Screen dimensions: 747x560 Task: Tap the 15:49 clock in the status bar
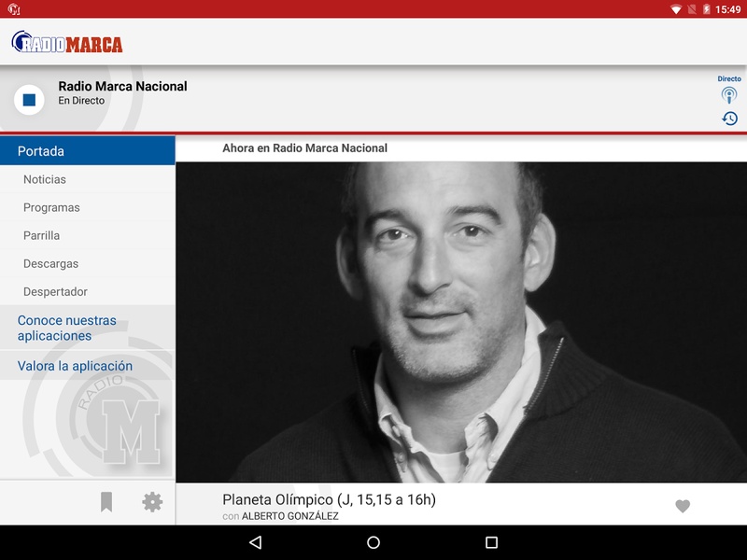pyautogui.click(x=728, y=9)
